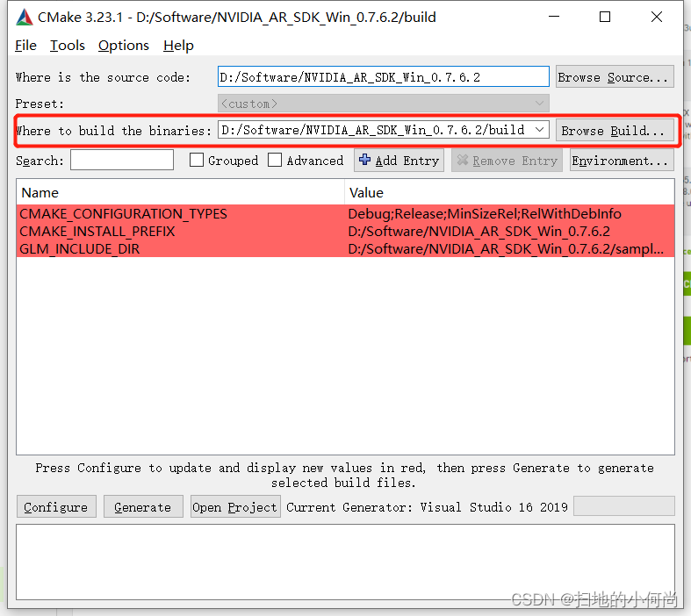Click the CMake logo icon in title bar
691x616 pixels.
click(25, 18)
